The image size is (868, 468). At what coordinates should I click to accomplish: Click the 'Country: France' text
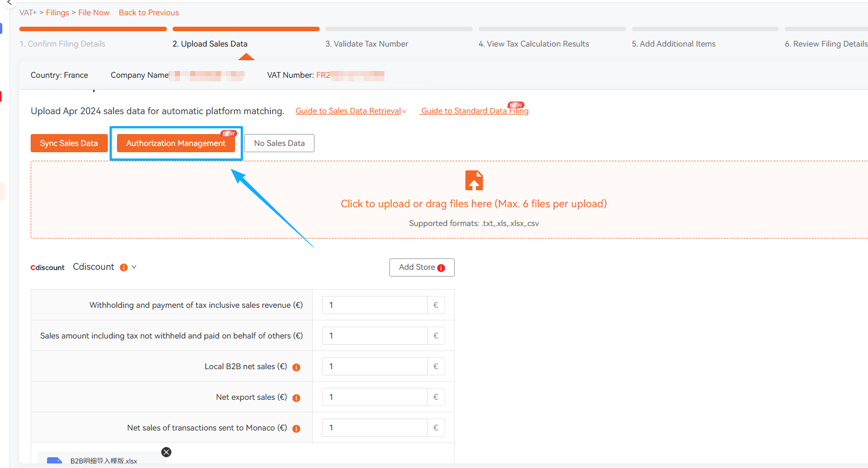click(x=60, y=75)
